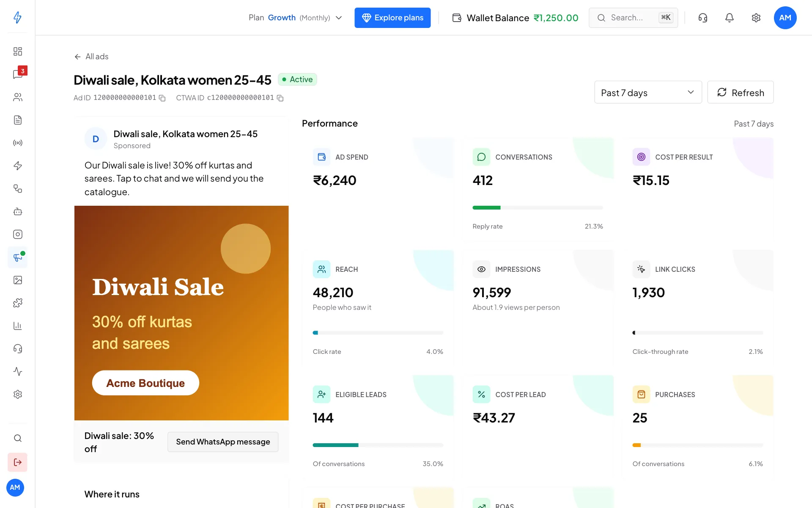Viewport: 812px width, 508px height.
Task: Click the Cost Per Result ₹15.15 value
Action: (650, 181)
